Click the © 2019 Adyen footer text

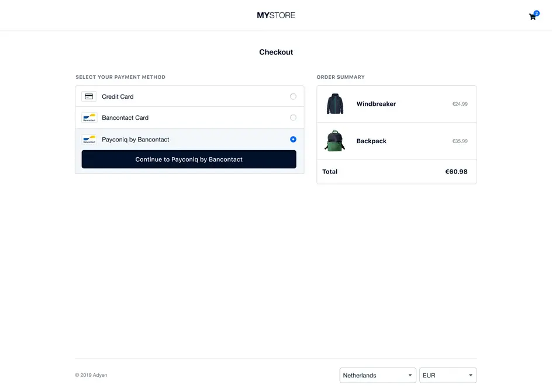tap(91, 375)
